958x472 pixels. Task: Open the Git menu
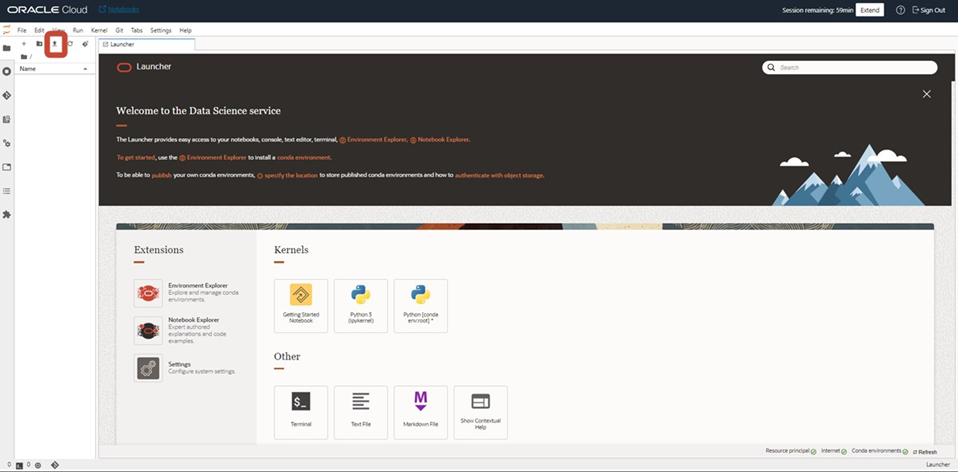coord(119,30)
